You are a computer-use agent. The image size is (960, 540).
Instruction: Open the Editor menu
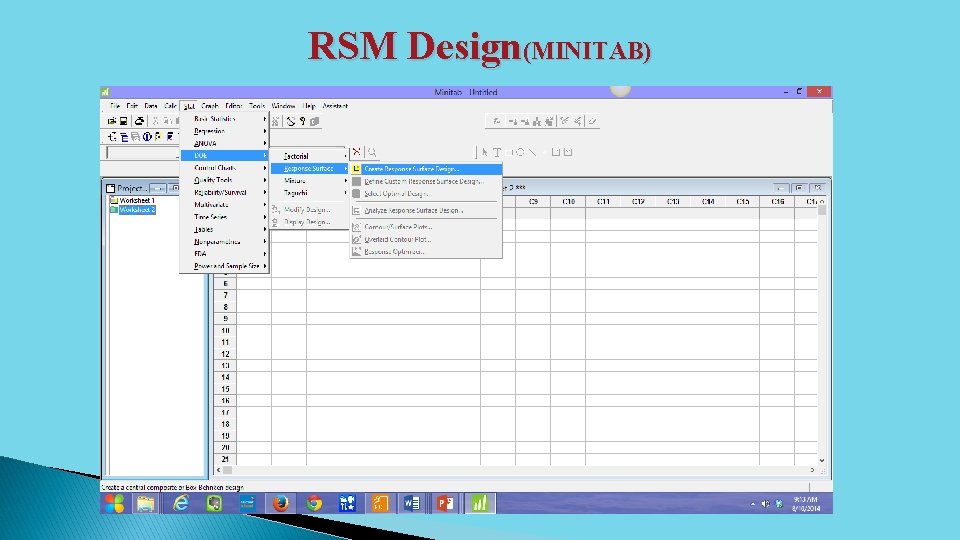[233, 106]
